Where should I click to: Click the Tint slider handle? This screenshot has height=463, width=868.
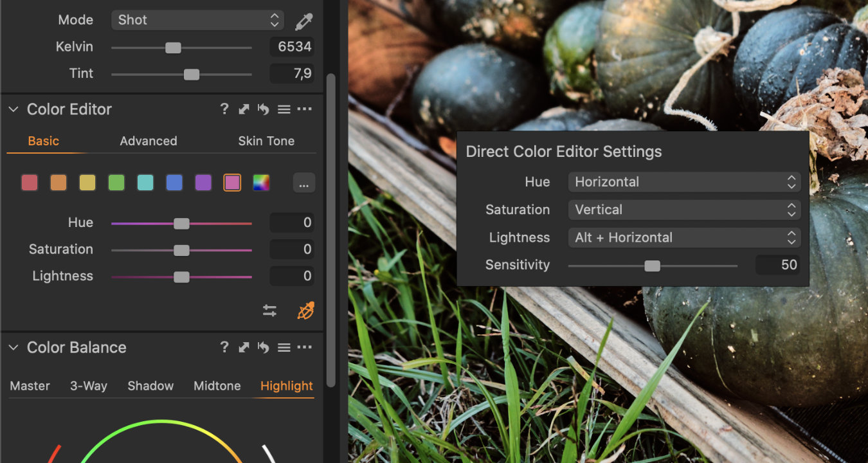[192, 75]
